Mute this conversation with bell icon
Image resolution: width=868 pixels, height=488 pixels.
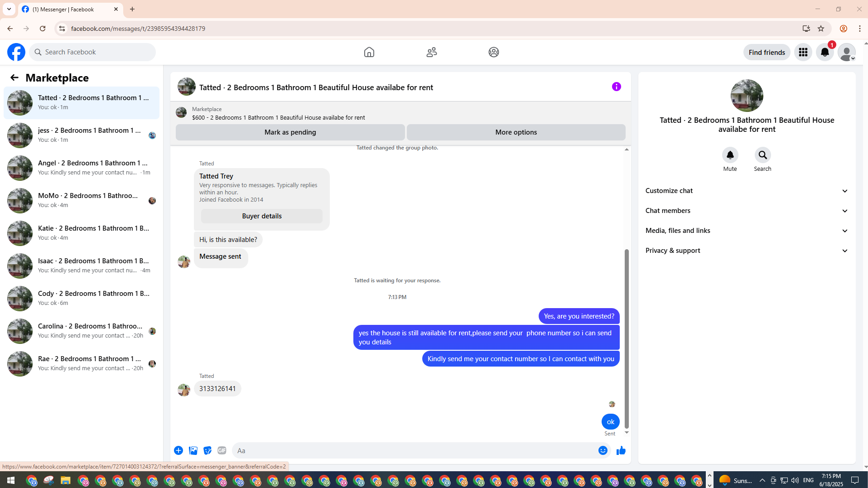click(x=730, y=155)
